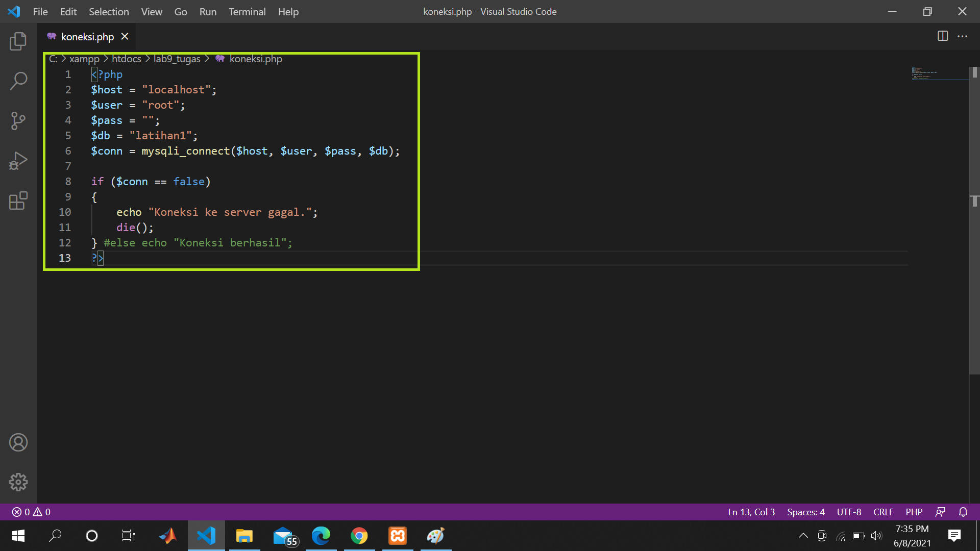
Task: Place cursor on "localhost" string
Action: click(176, 90)
